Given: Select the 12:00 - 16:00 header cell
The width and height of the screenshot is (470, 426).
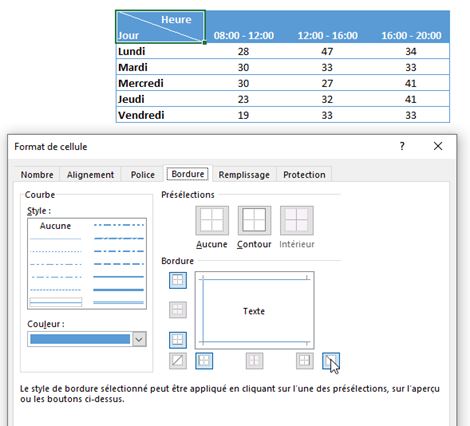Looking at the screenshot, I should coord(327,27).
